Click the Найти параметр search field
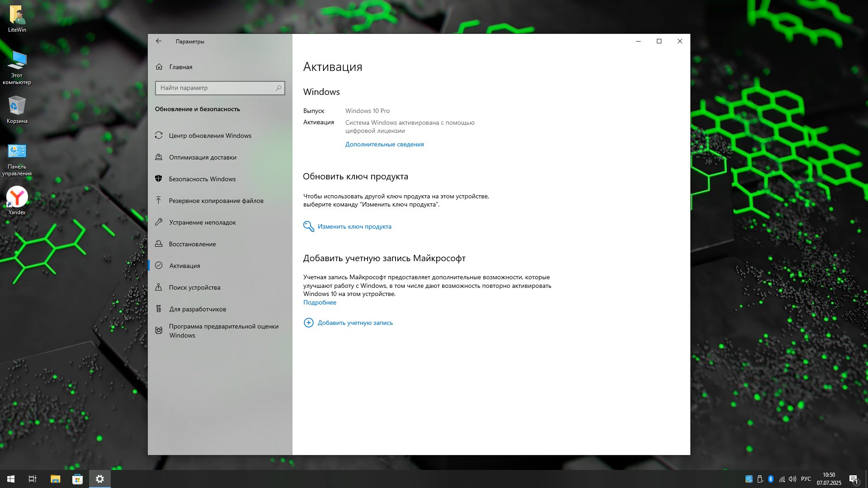 [215, 88]
